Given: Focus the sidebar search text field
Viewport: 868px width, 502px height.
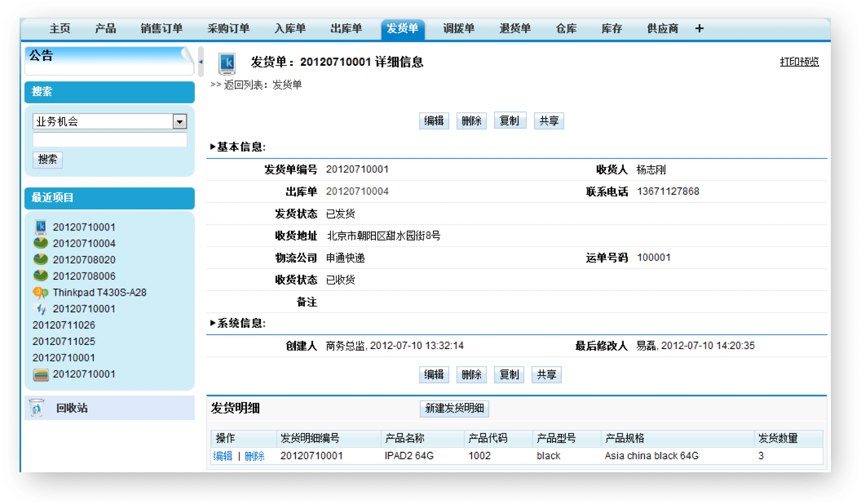Looking at the screenshot, I should tap(110, 140).
